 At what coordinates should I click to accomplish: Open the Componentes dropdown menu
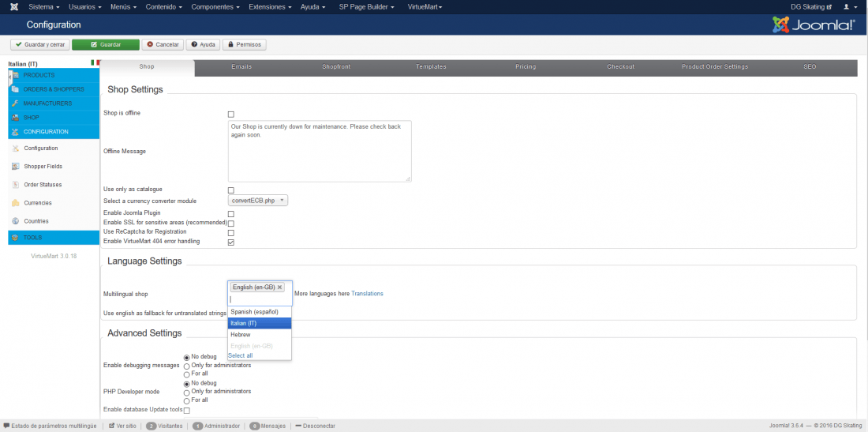click(215, 6)
